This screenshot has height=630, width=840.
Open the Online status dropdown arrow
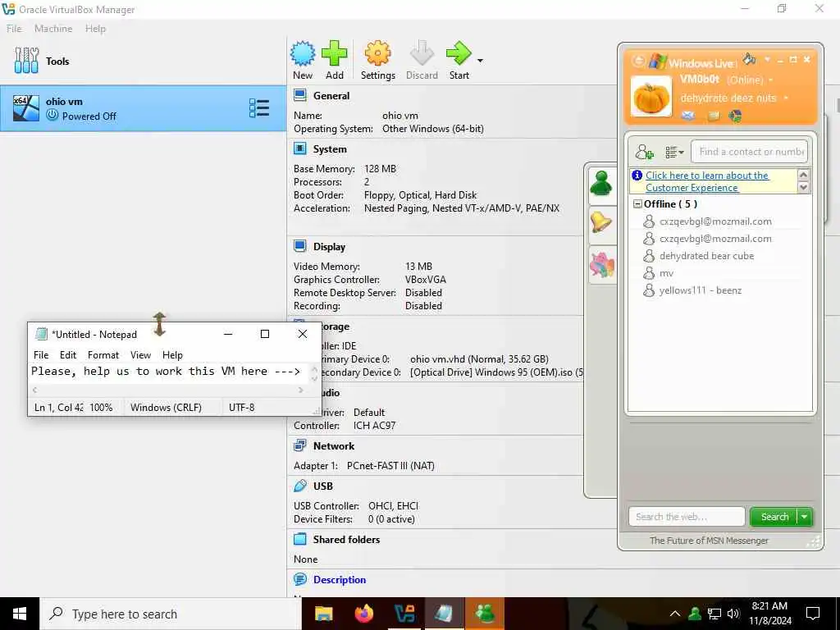click(771, 80)
